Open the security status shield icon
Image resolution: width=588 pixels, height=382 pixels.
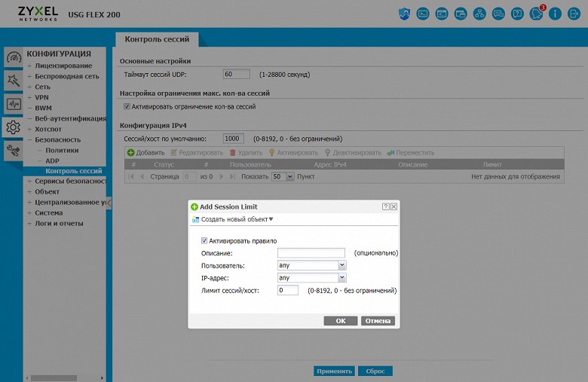pyautogui.click(x=404, y=14)
